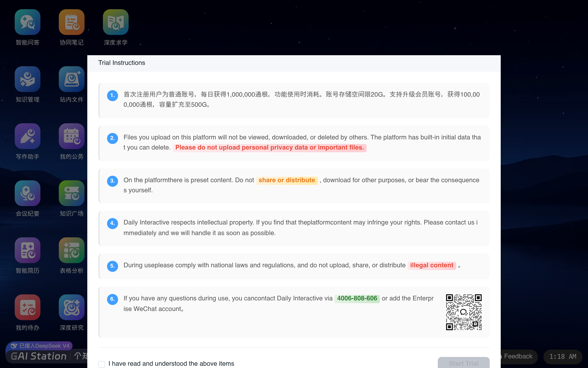This screenshot has width=588, height=368.
Task: Open the 深度研究 deep research icon
Action: pos(71,307)
